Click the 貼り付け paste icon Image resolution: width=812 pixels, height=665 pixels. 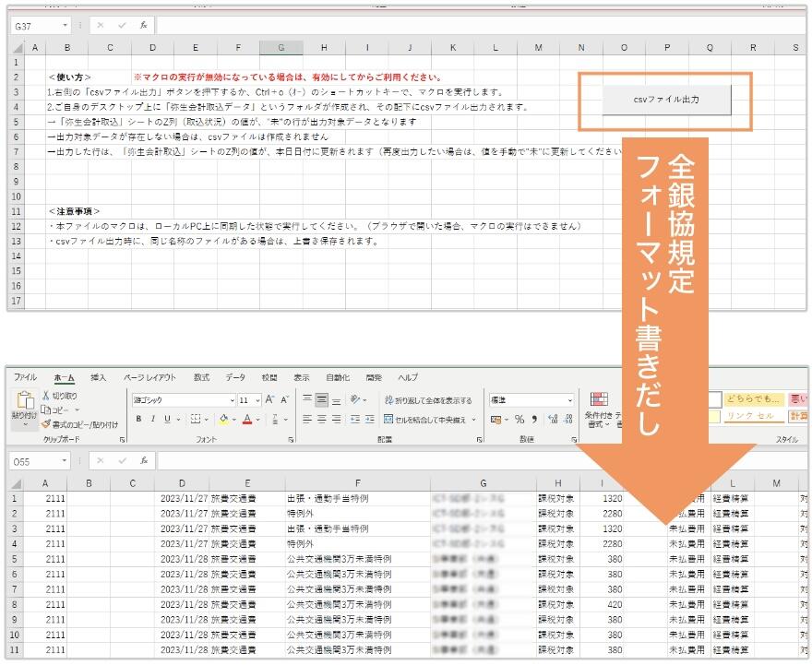pyautogui.click(x=25, y=400)
